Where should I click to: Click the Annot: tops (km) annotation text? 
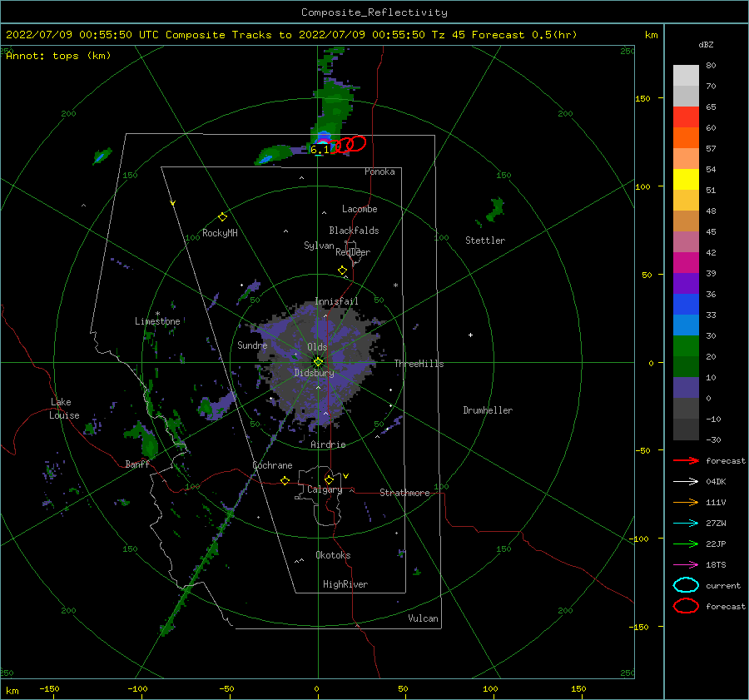click(59, 56)
